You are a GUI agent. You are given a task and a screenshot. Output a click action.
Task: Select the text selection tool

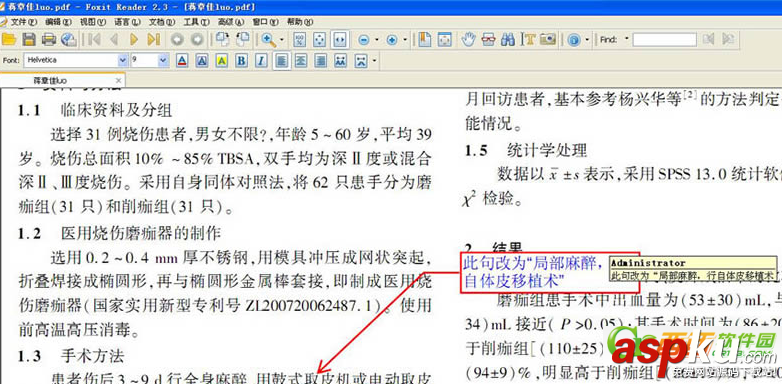pos(528,40)
